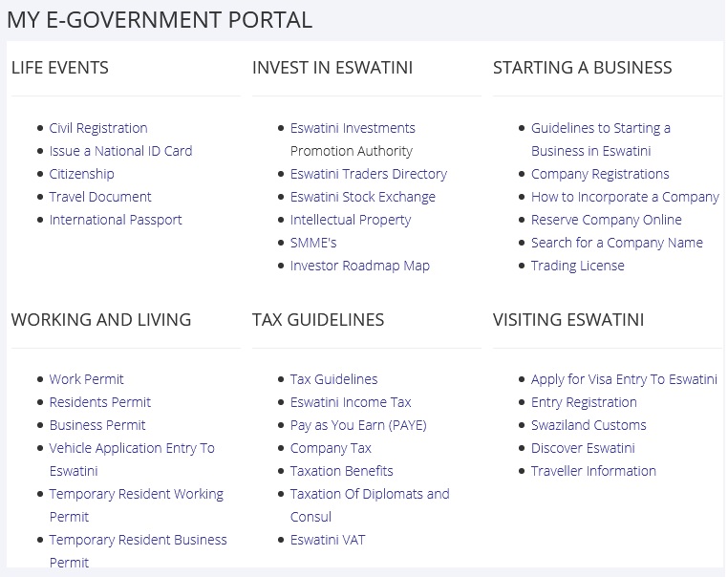Click the SMME's link

click(x=313, y=243)
